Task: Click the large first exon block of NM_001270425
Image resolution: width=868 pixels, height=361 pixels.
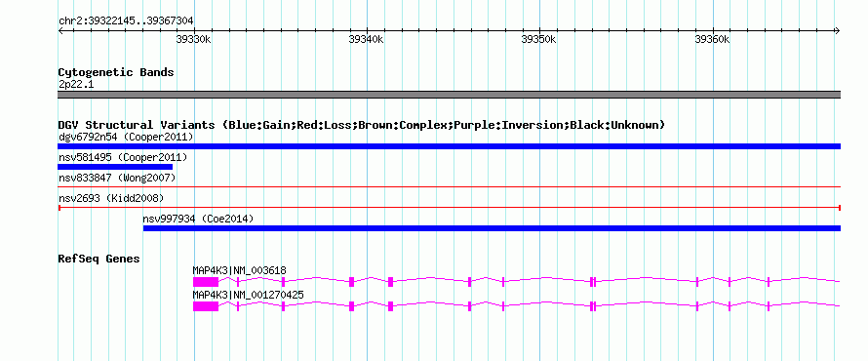Action: (206, 306)
